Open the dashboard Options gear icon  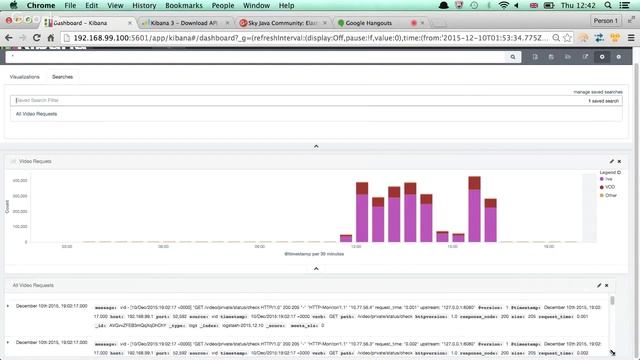pyautogui.click(x=619, y=57)
